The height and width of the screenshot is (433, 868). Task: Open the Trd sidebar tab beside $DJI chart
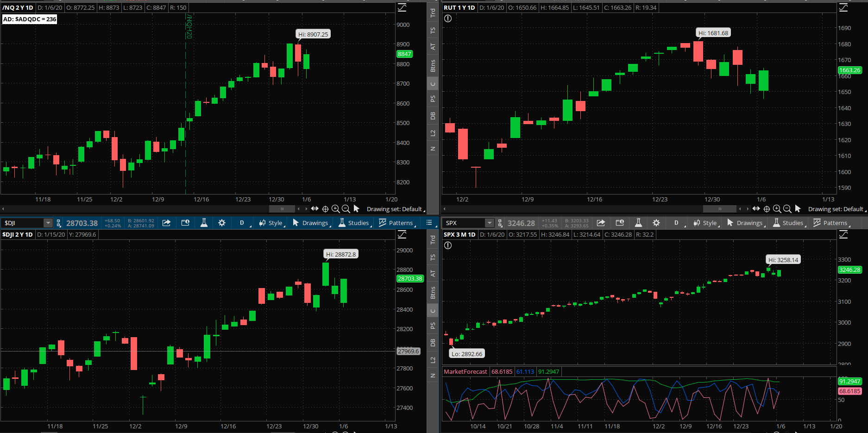[433, 240]
